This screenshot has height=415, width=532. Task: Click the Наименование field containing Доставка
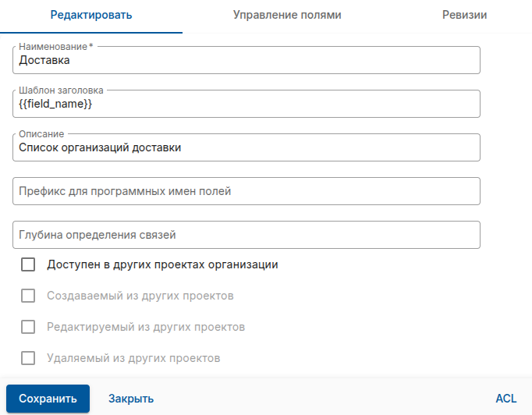(246, 61)
